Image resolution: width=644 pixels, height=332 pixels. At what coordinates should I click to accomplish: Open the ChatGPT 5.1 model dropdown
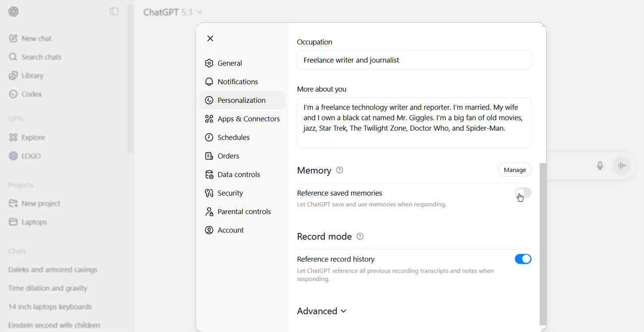[x=172, y=12]
